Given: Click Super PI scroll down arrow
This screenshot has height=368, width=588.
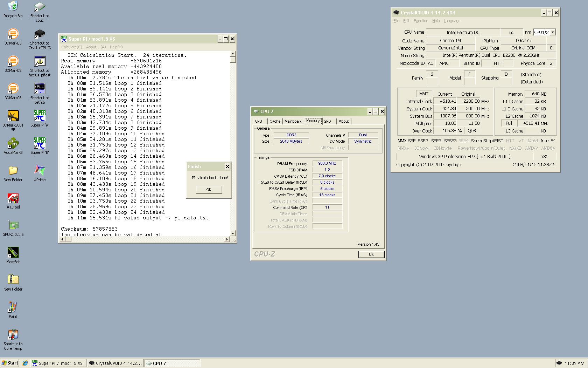Looking at the screenshot, I should pos(233,233).
